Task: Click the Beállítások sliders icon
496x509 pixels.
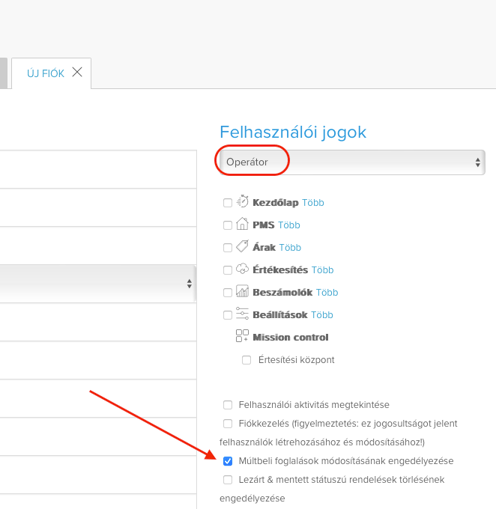Action: click(x=242, y=314)
